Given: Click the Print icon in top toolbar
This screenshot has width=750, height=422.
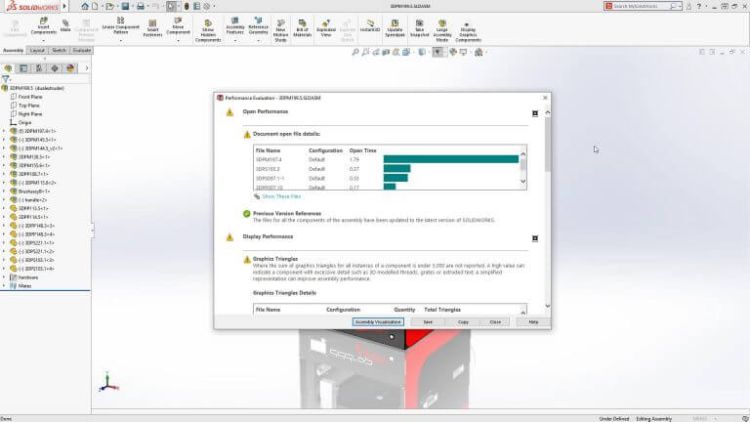Looking at the screenshot, I should 140,6.
